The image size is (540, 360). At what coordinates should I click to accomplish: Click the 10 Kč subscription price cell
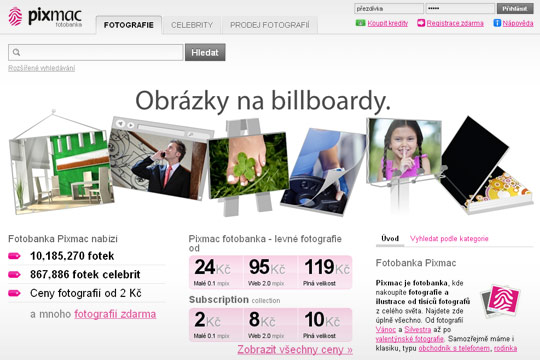tap(325, 325)
